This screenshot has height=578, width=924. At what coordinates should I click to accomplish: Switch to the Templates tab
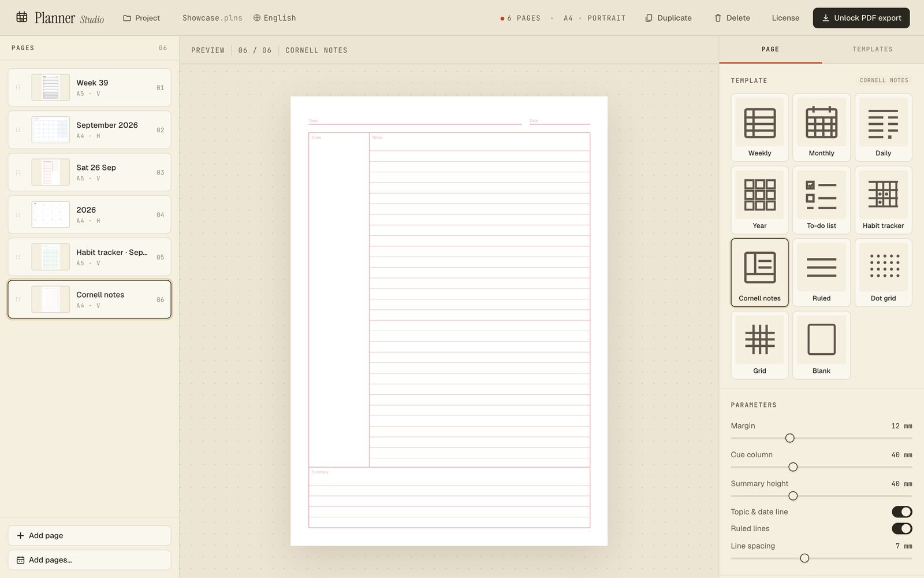[x=872, y=49]
